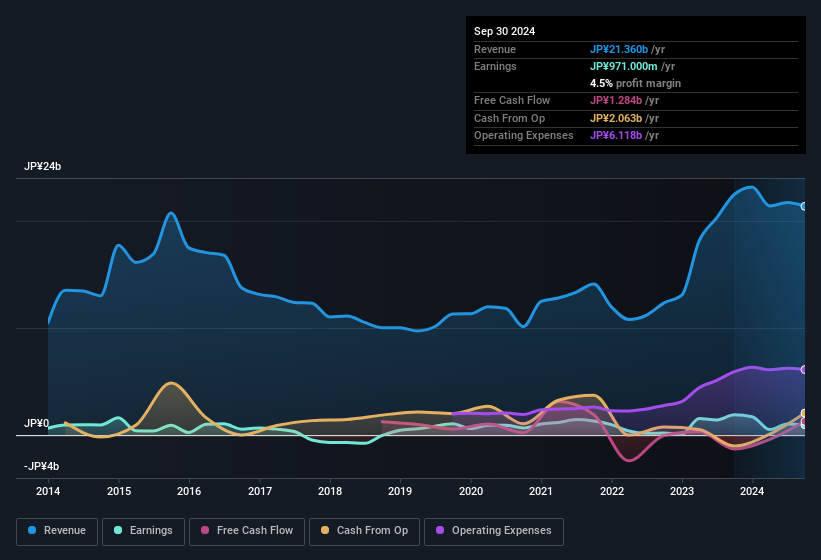Select the 2018 x-axis label

coord(330,491)
